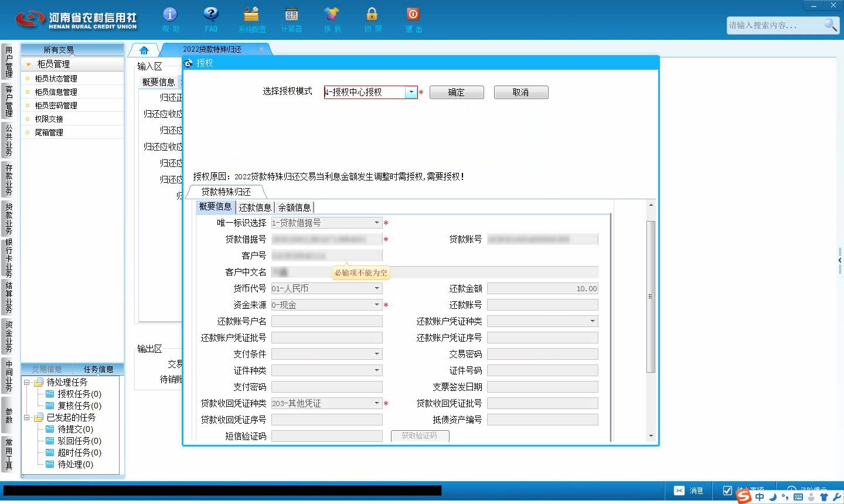844x504 pixels.
Task: Open the 换肤 skin changer
Action: [x=332, y=19]
